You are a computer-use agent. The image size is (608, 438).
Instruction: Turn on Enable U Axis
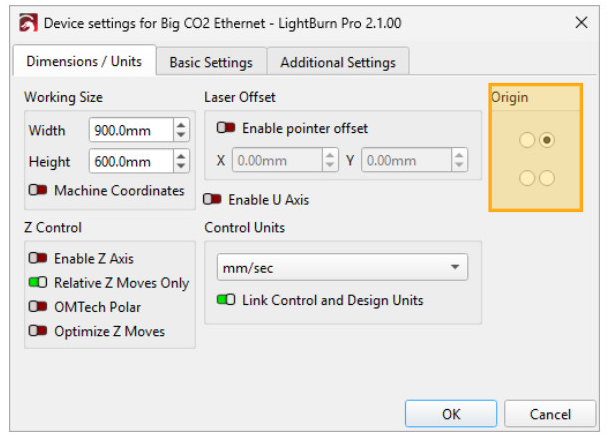[213, 199]
